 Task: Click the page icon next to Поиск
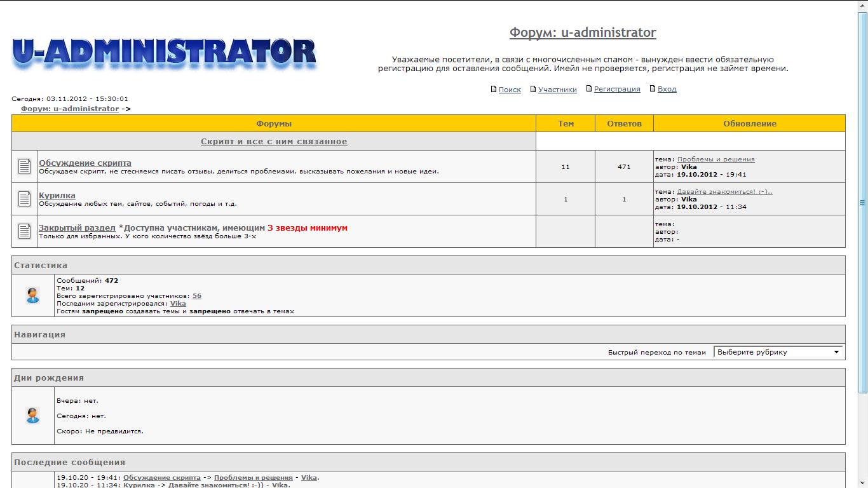click(x=494, y=89)
